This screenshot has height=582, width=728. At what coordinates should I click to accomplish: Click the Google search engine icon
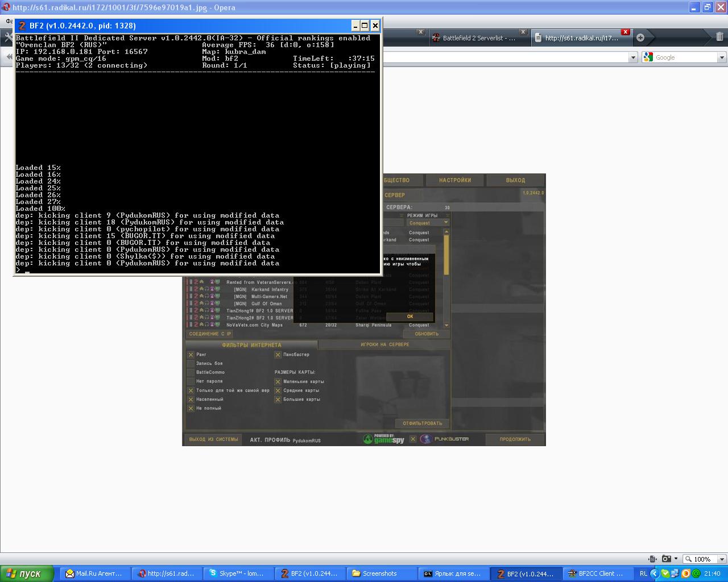648,57
